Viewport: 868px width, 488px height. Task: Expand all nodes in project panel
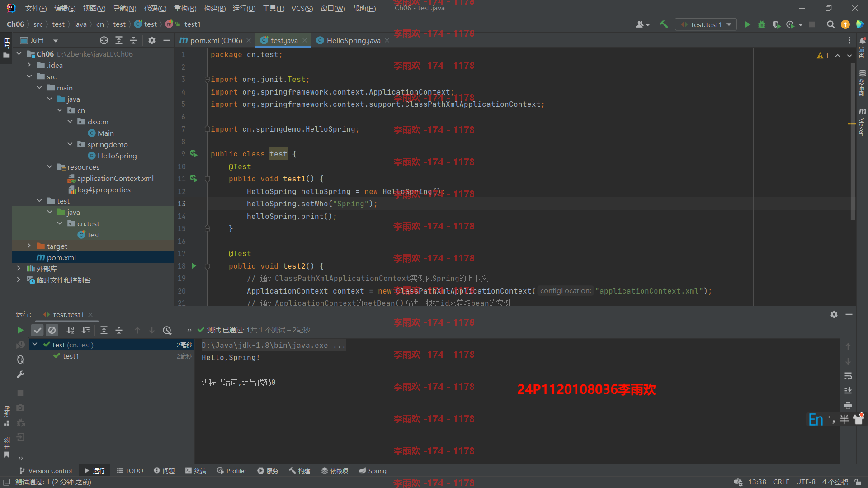[x=119, y=40]
